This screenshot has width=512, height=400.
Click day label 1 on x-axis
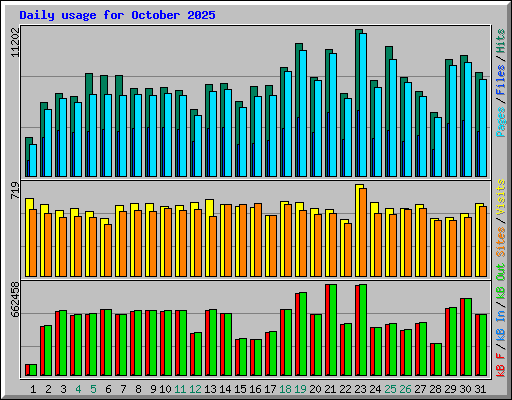click(x=33, y=389)
